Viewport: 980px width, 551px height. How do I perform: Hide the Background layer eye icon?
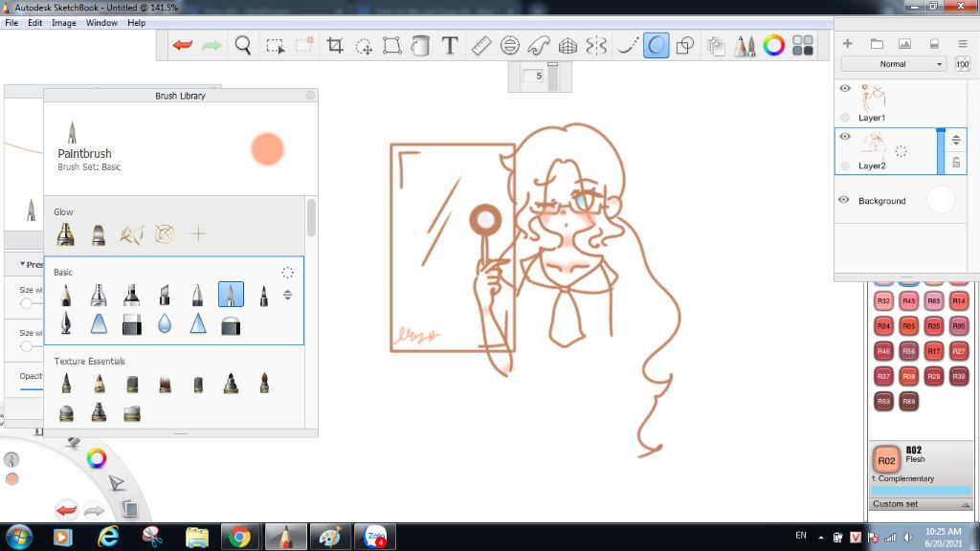click(x=844, y=200)
